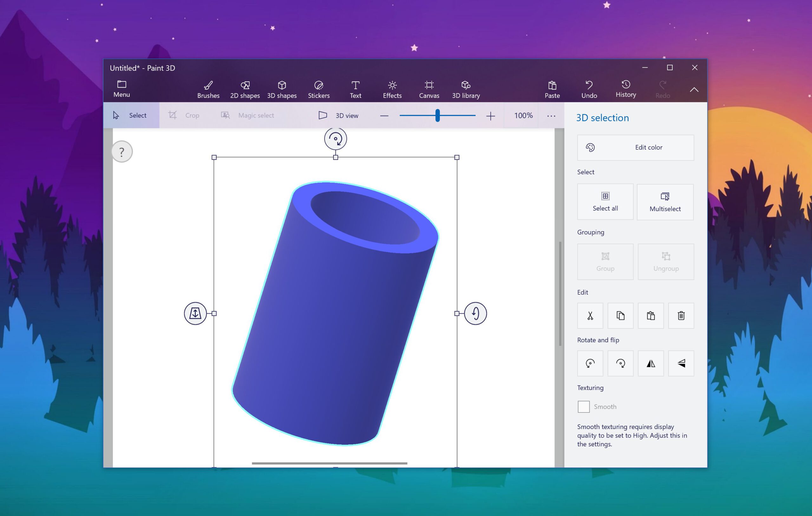The width and height of the screenshot is (812, 516).
Task: Click the zoom slider handle
Action: 437,115
